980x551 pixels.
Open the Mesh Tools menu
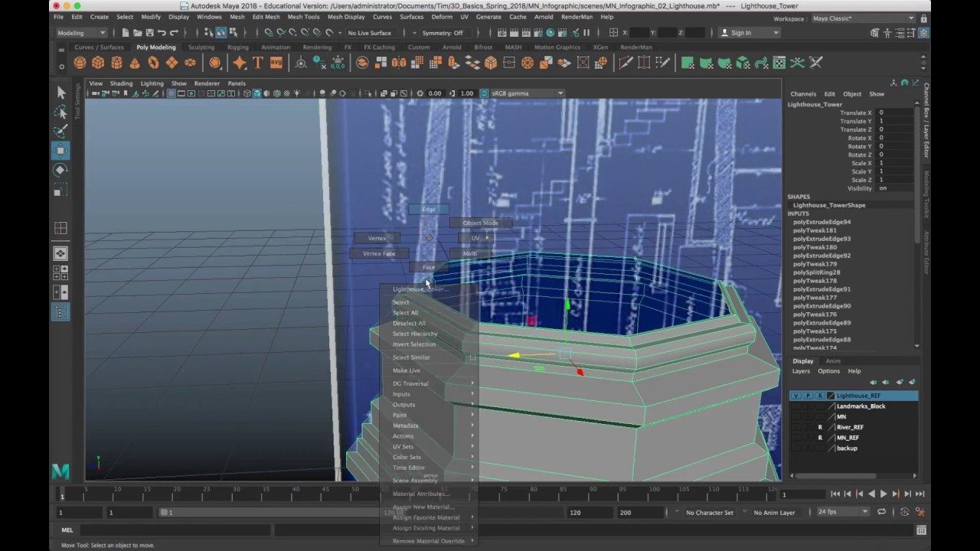(x=303, y=17)
